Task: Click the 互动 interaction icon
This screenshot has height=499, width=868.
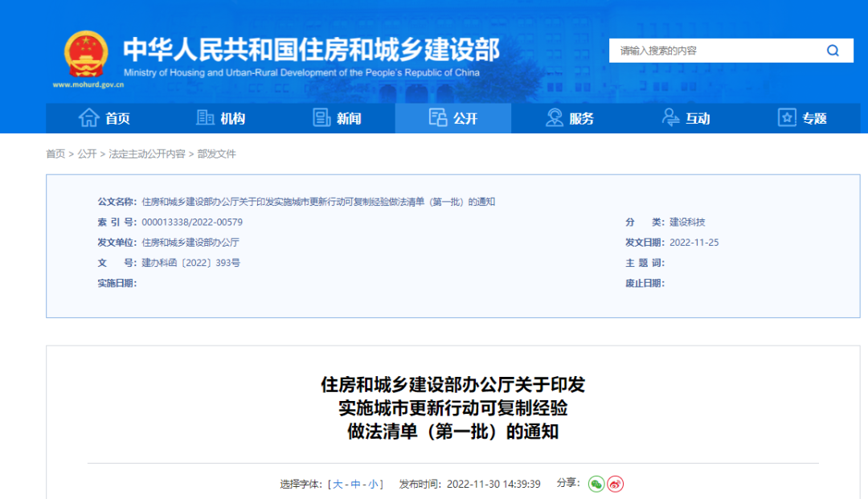Action: [669, 118]
